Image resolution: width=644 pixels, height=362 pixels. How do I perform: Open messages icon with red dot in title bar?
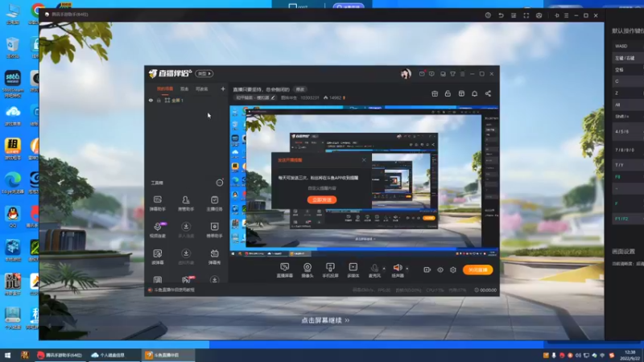coord(422,74)
